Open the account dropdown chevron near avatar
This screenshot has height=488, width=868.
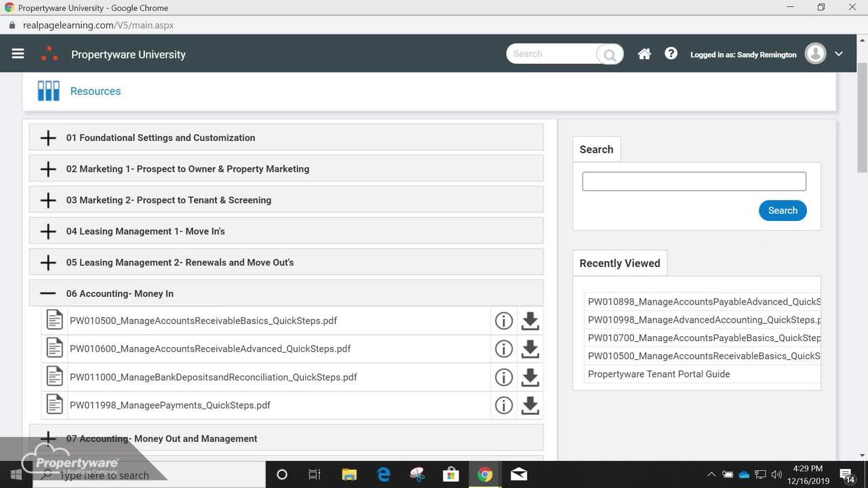pyautogui.click(x=839, y=53)
